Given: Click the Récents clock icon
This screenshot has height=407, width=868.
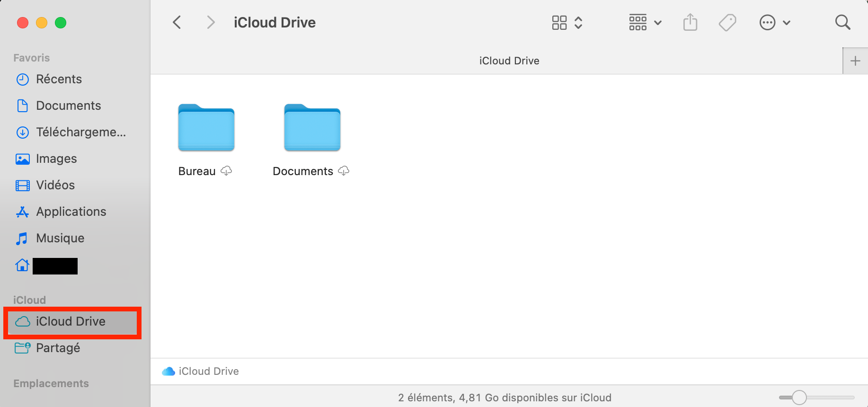Looking at the screenshot, I should [x=23, y=79].
